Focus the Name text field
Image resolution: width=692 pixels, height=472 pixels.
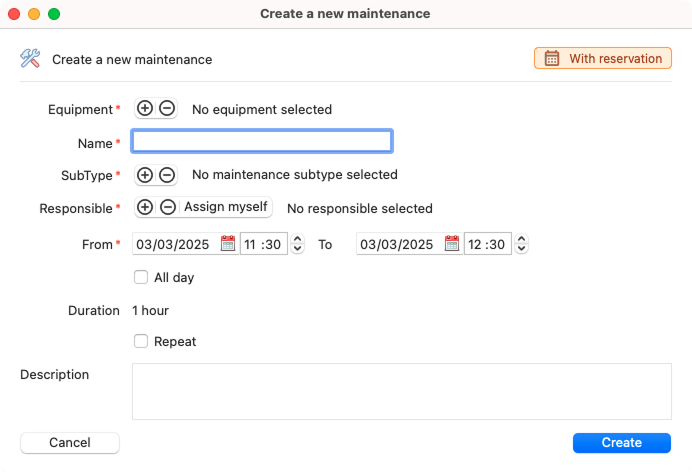[262, 142]
